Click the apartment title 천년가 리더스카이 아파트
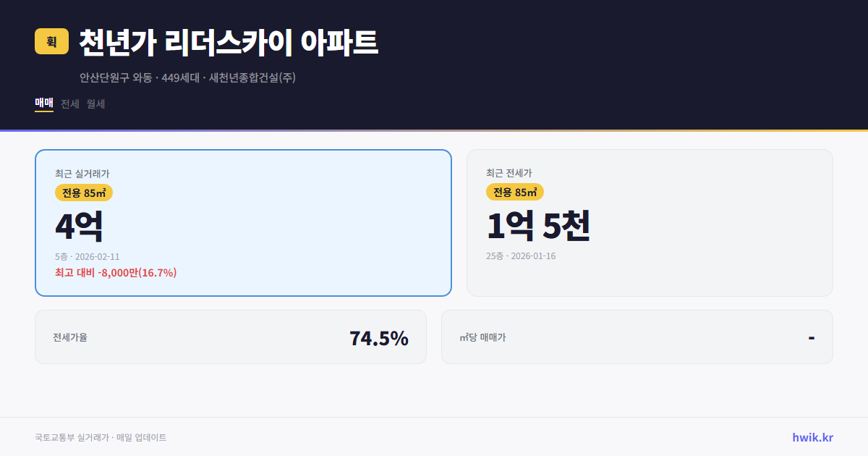The height and width of the screenshot is (456, 868). click(228, 42)
